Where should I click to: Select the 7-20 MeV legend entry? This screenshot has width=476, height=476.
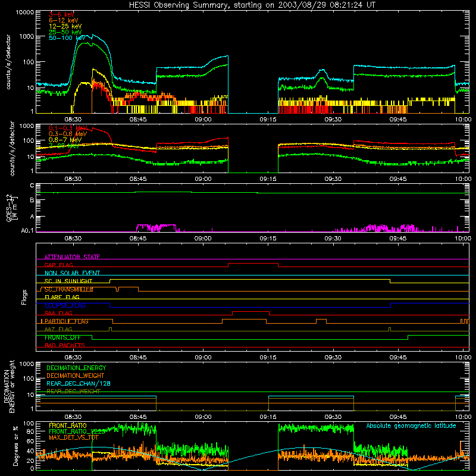(x=64, y=146)
